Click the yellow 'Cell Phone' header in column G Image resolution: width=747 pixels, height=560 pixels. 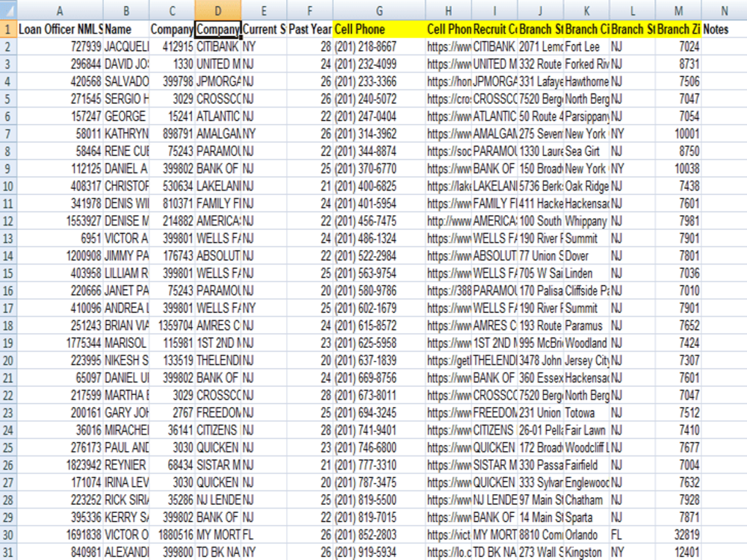click(x=379, y=29)
